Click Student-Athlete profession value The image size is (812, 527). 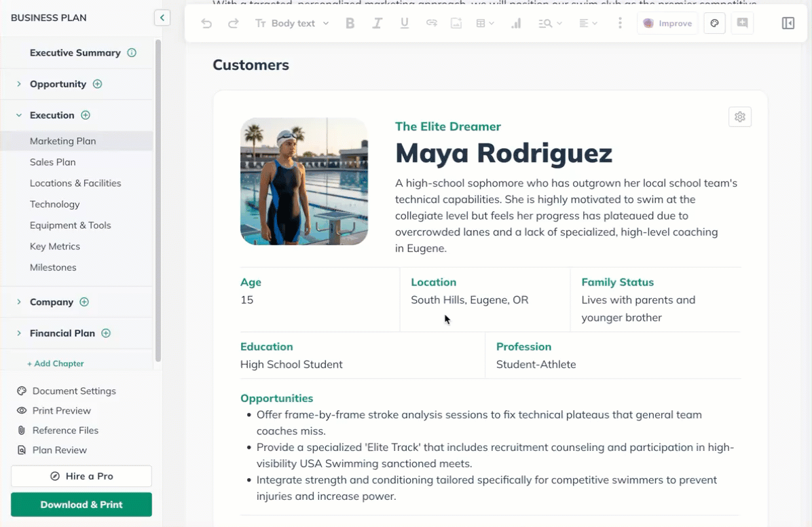pos(536,364)
